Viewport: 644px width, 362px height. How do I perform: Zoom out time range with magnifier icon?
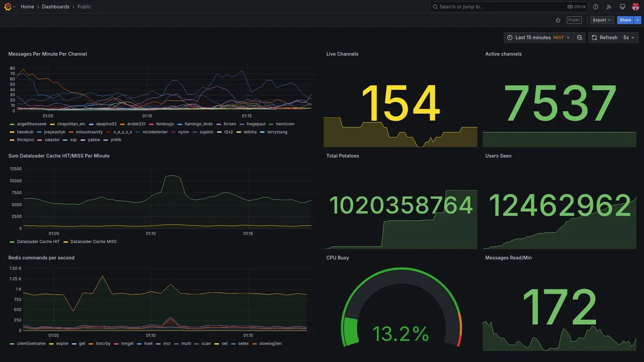point(580,38)
